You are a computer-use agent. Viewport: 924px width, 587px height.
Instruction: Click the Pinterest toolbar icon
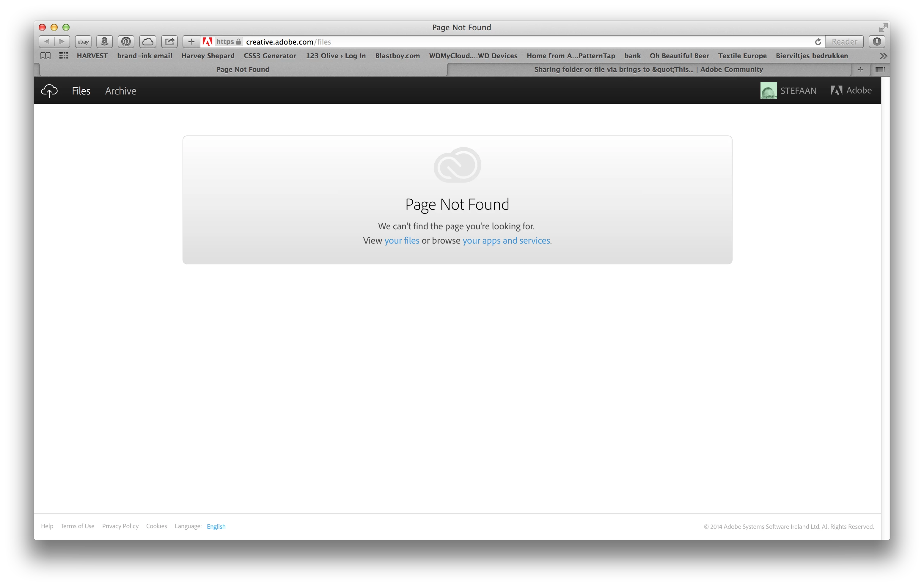(126, 41)
